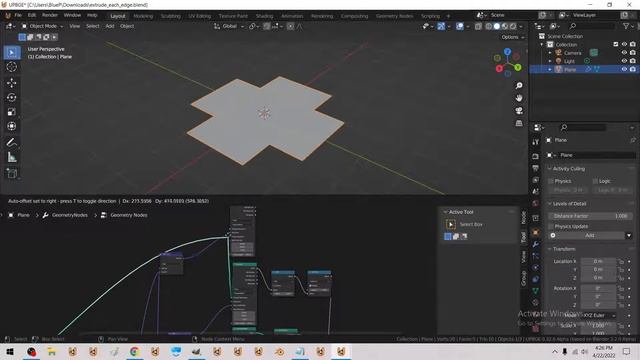
Task: Open the Render properties tab icon
Action: [536, 156]
